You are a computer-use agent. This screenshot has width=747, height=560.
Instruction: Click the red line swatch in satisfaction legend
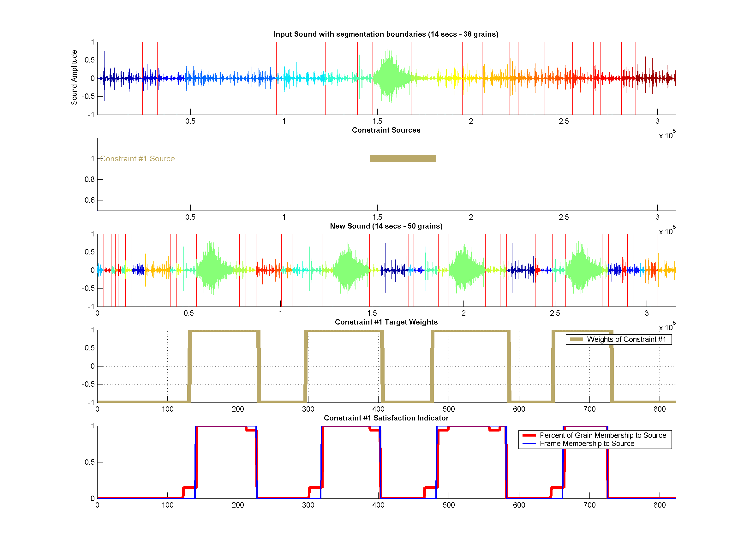click(x=529, y=435)
